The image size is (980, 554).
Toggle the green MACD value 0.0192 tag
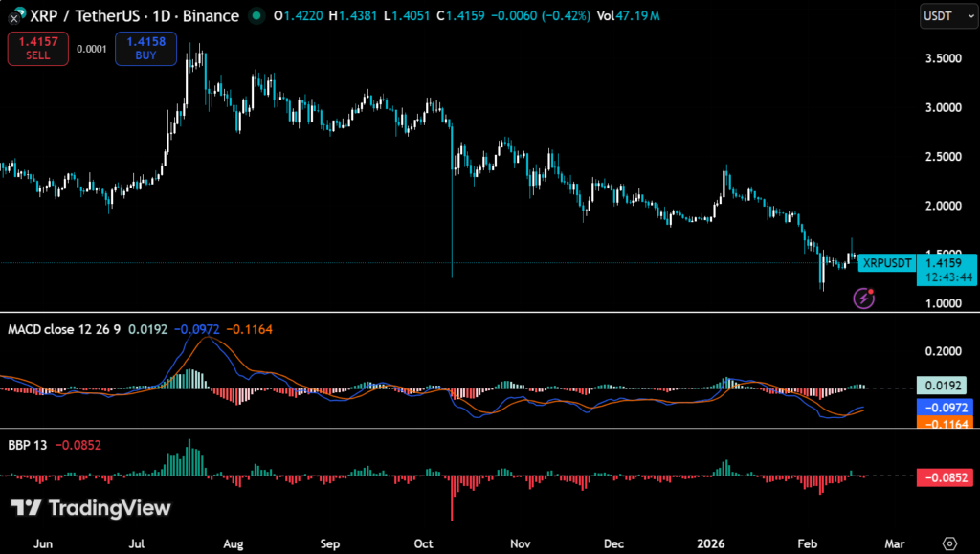tap(943, 386)
